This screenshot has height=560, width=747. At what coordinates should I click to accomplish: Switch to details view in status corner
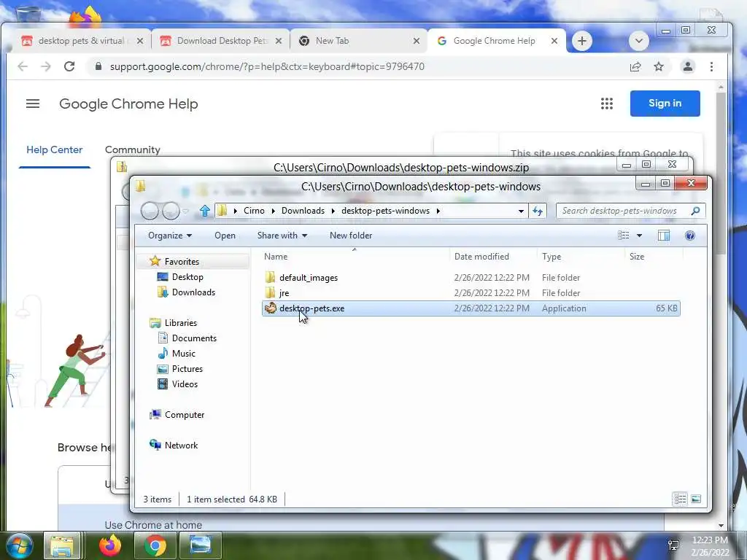[x=680, y=499]
